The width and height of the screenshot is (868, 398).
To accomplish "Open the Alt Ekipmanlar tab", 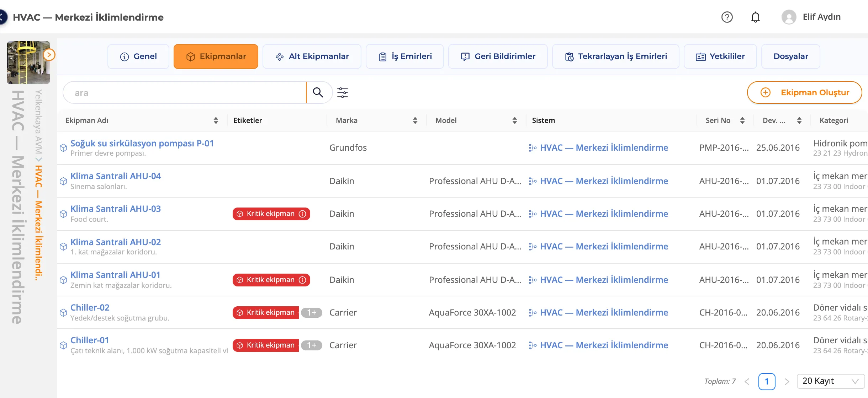I will click(312, 57).
